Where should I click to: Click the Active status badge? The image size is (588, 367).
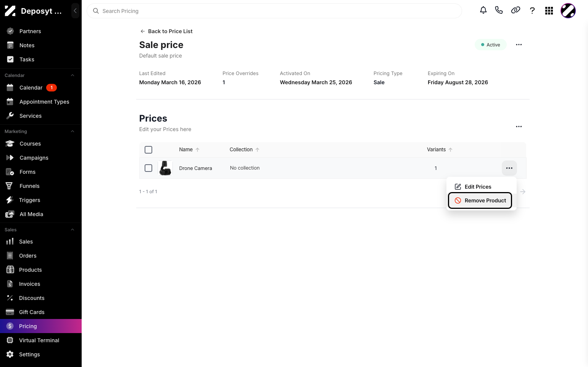coord(491,45)
